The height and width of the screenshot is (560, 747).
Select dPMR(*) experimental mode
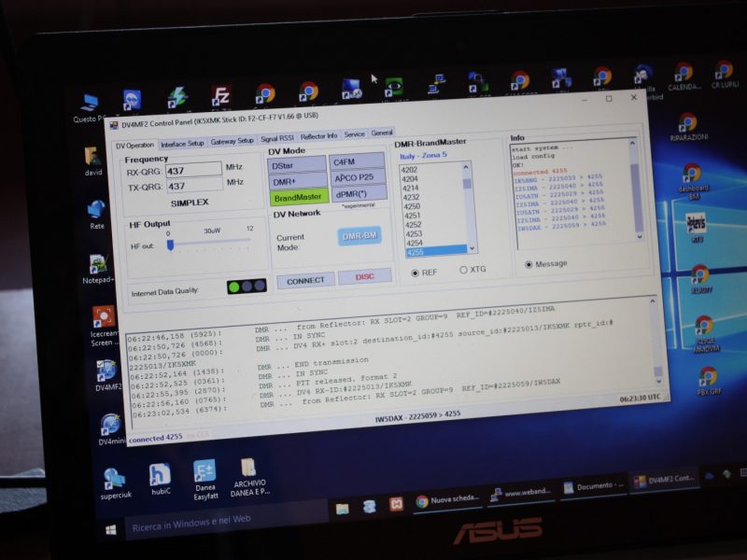[359, 193]
